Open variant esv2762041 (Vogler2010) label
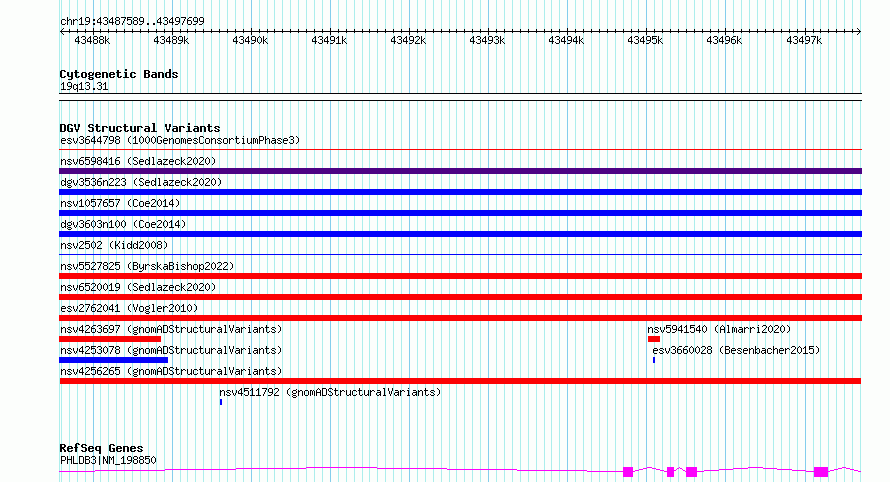The width and height of the screenshot is (890, 482). pyautogui.click(x=129, y=308)
